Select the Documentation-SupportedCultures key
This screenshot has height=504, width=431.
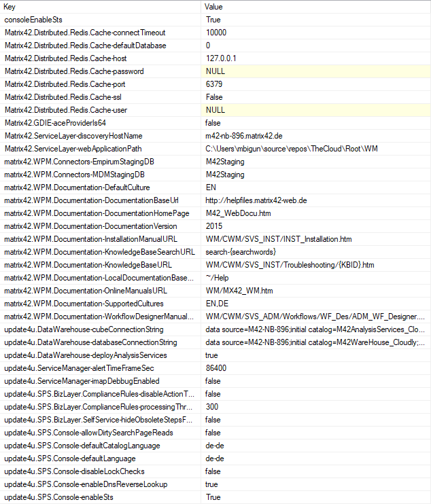(101, 304)
